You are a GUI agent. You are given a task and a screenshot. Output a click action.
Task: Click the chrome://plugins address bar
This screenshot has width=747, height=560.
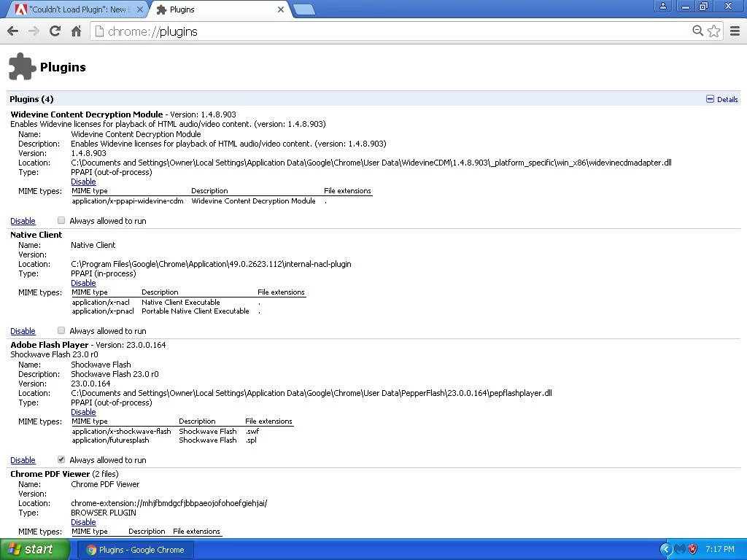click(391, 31)
